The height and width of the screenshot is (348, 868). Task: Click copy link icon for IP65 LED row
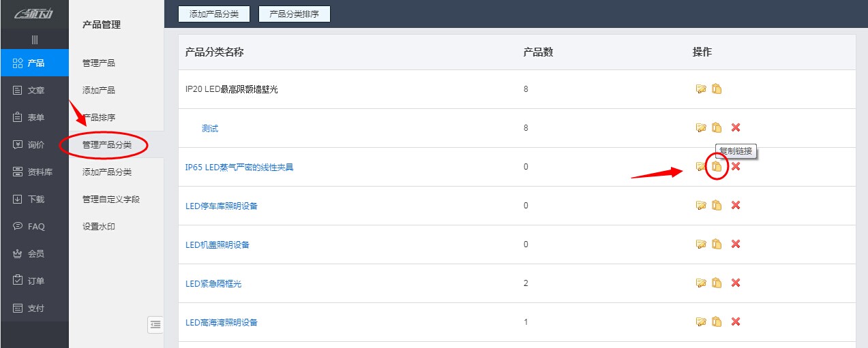point(716,167)
